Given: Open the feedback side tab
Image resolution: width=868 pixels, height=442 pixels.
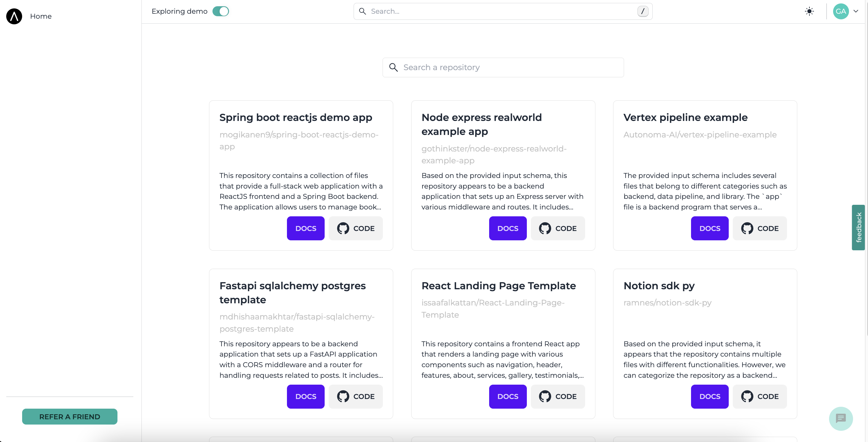Looking at the screenshot, I should [x=858, y=227].
